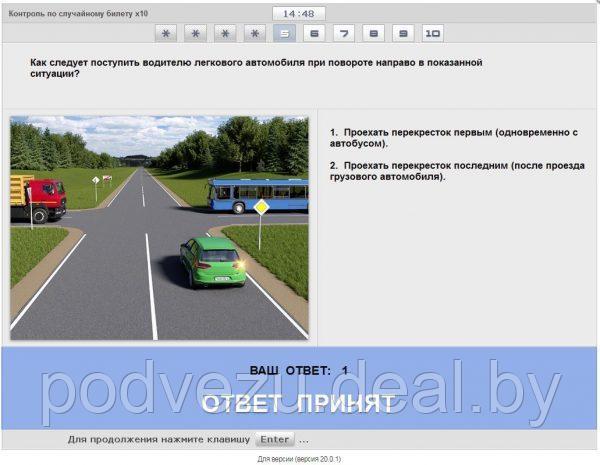Select question 10 button
Viewport: 600px width, 465px height.
[x=432, y=33]
